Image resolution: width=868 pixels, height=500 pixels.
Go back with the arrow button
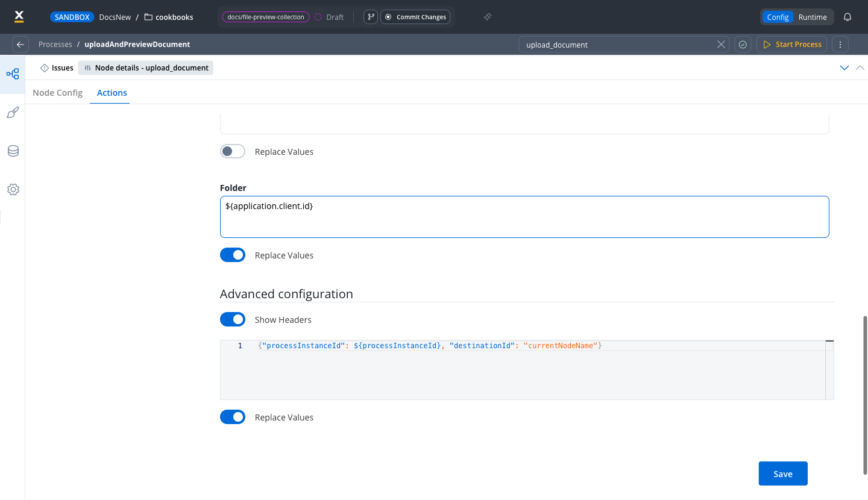(x=20, y=45)
